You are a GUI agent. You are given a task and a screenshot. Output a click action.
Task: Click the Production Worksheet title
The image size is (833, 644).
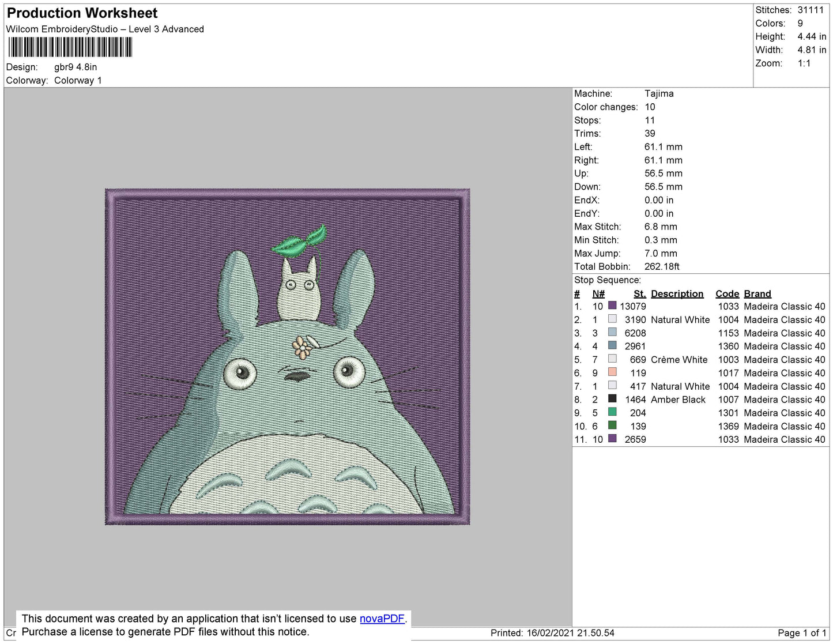tap(82, 13)
